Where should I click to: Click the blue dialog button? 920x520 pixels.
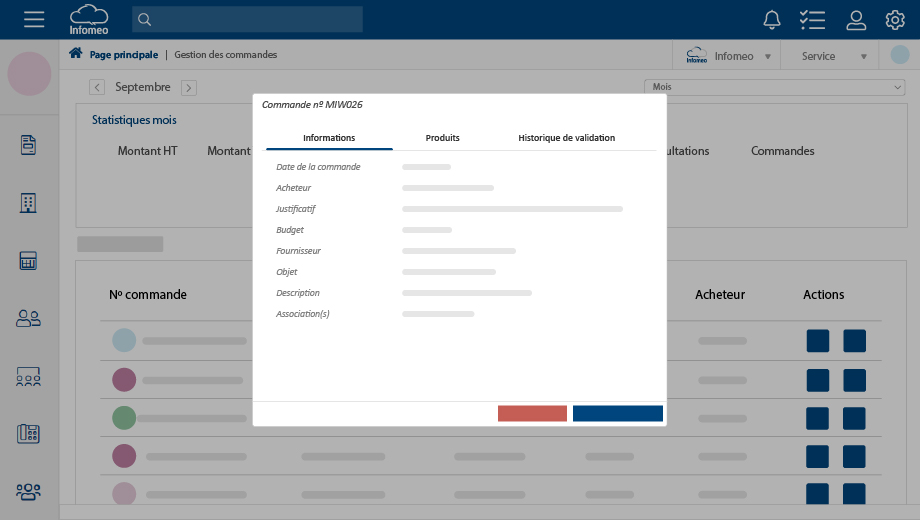click(x=618, y=413)
